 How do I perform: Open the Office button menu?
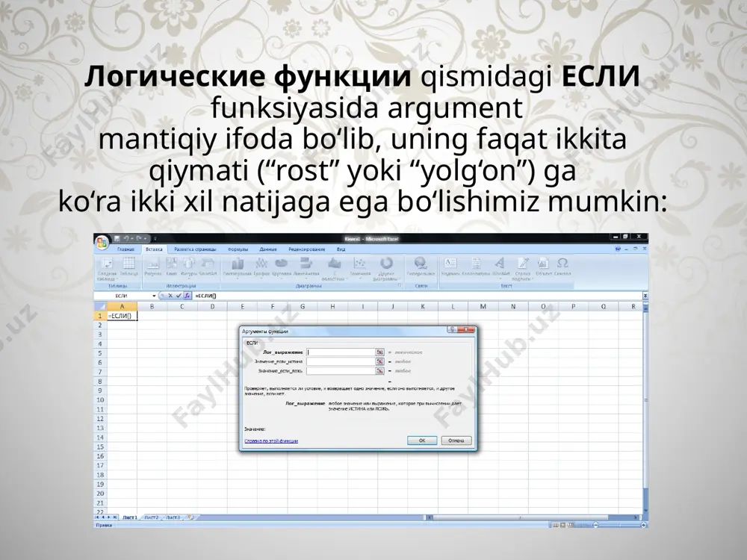[x=102, y=243]
